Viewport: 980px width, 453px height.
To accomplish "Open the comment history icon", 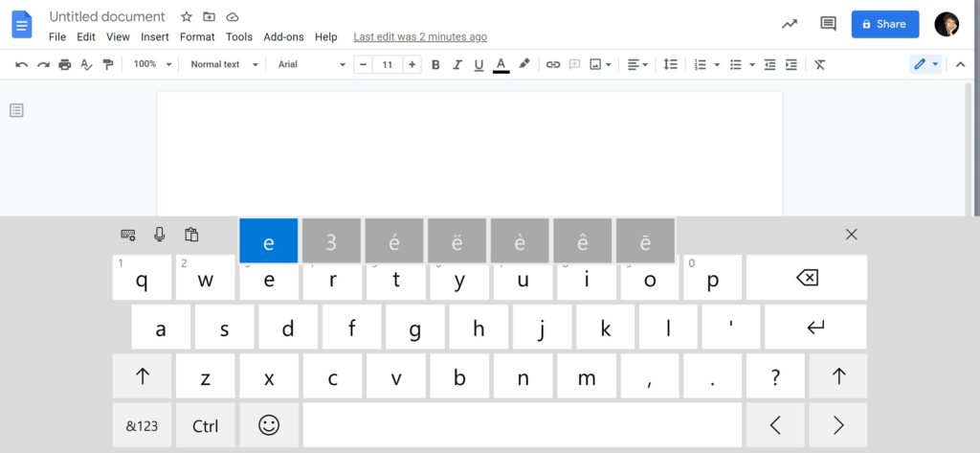I will [x=828, y=24].
